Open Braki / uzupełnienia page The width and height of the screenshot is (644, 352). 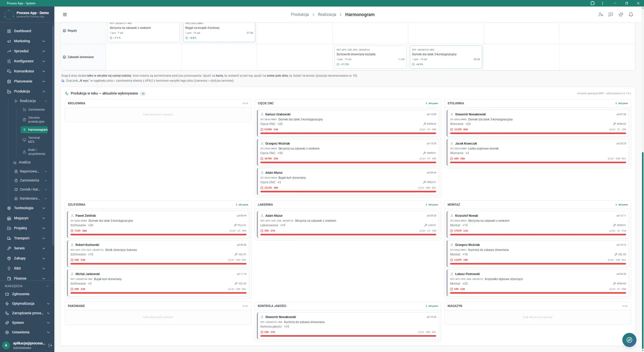[35, 152]
